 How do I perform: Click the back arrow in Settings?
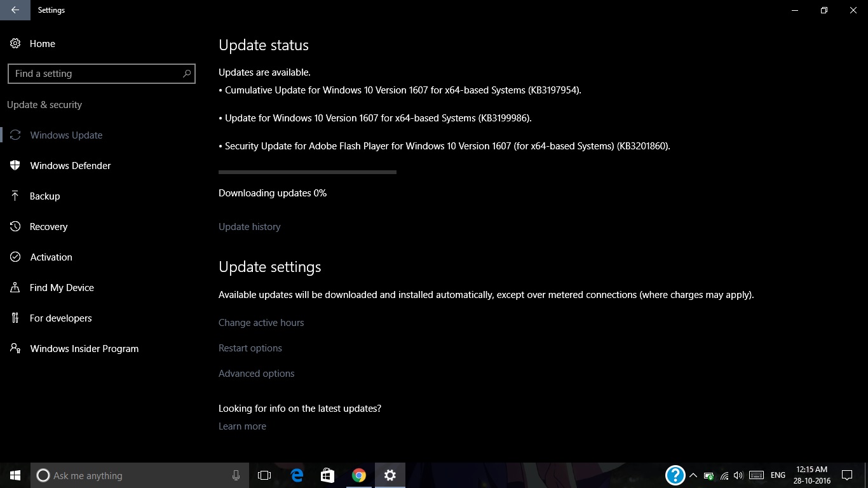(x=15, y=10)
